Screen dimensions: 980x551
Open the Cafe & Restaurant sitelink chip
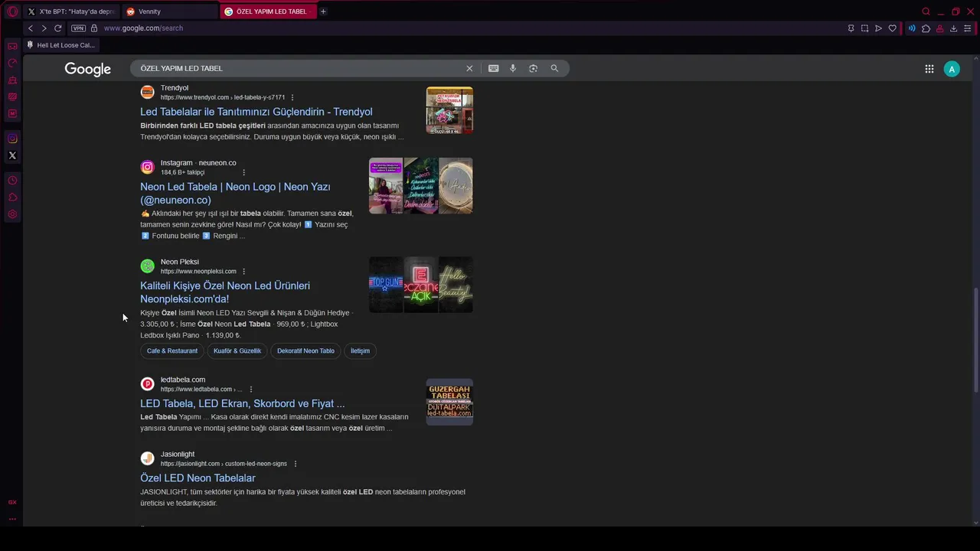(172, 350)
